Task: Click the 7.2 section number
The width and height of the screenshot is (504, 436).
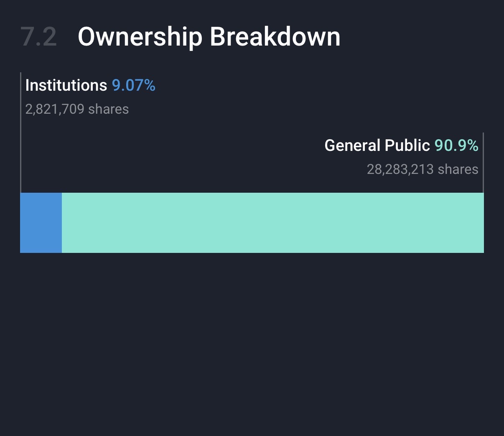Action: (x=38, y=37)
